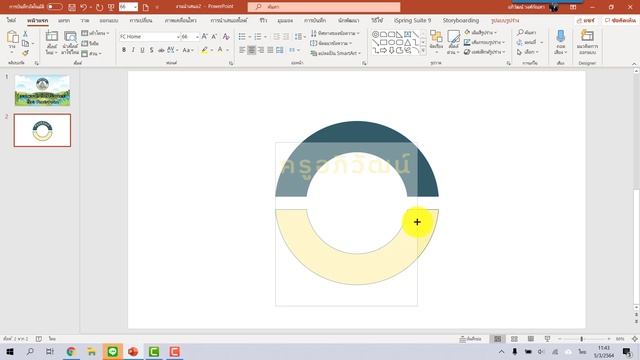The height and width of the screenshot is (360, 640).
Task: Toggle Italic formatting
Action: pyautogui.click(x=133, y=50)
